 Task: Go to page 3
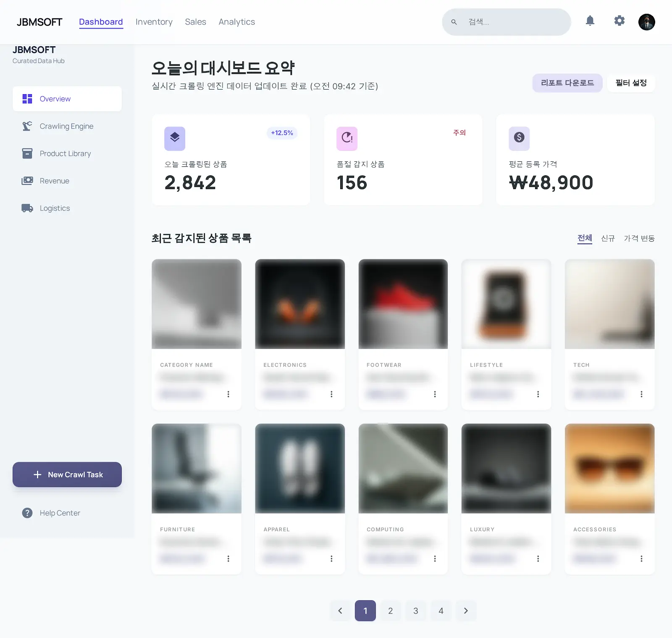pyautogui.click(x=416, y=611)
